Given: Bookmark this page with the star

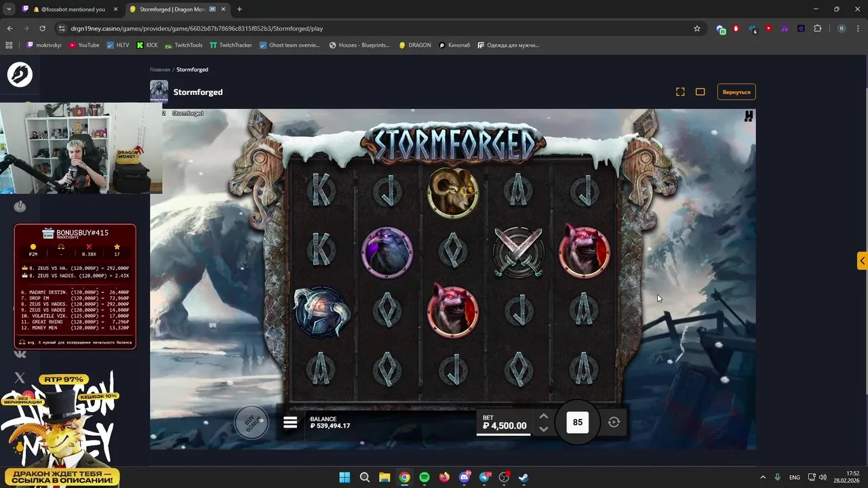Looking at the screenshot, I should (696, 28).
